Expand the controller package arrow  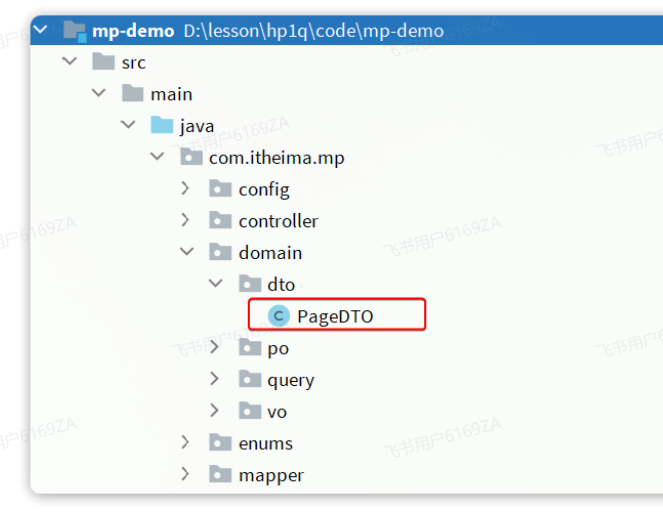point(186,221)
